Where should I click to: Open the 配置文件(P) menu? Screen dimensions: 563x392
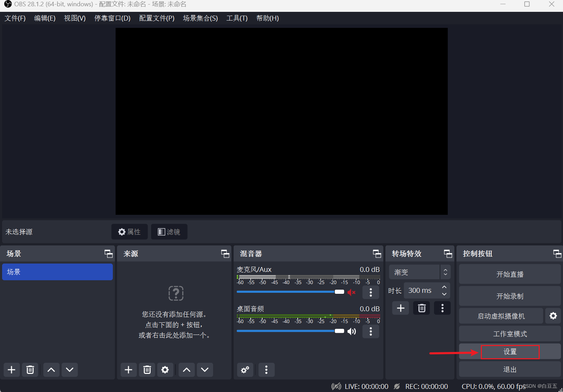tap(157, 18)
